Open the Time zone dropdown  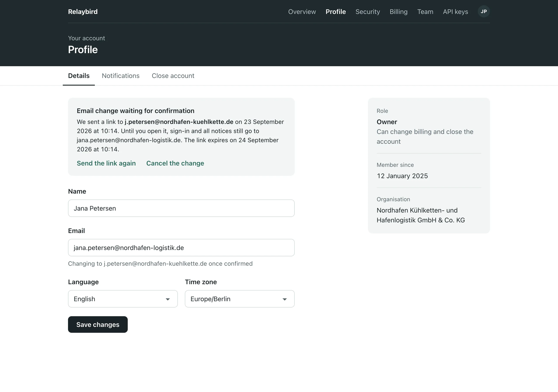point(240,299)
